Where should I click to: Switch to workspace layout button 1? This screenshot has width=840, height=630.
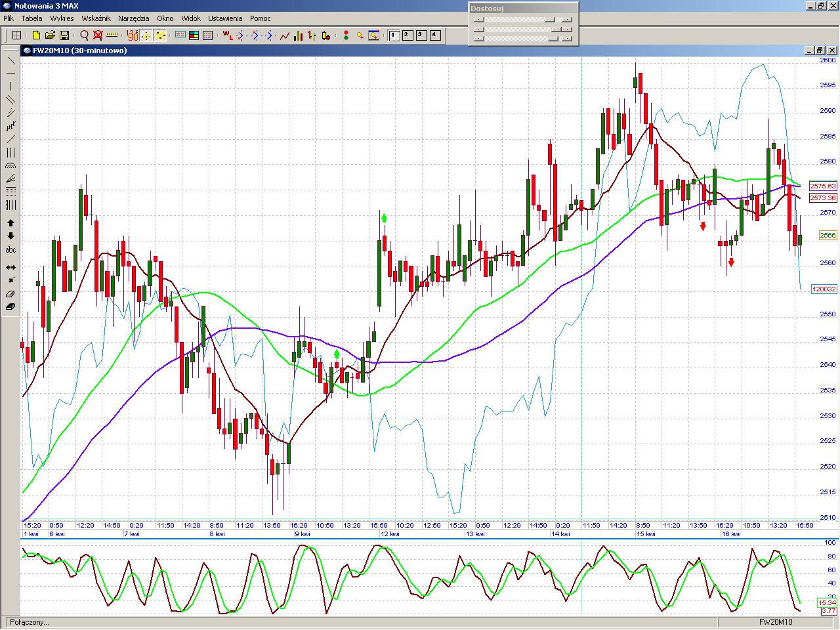tap(394, 35)
